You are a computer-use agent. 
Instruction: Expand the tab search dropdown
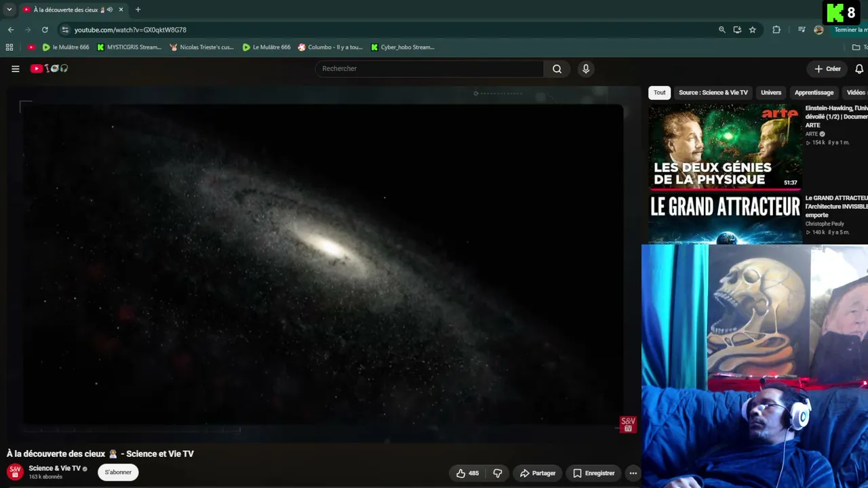pyautogui.click(x=9, y=9)
